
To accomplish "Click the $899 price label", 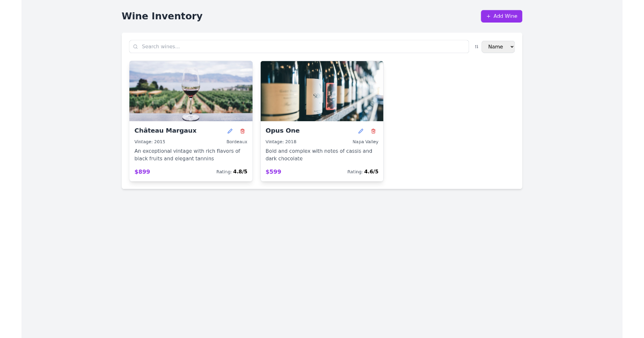I will point(142,172).
